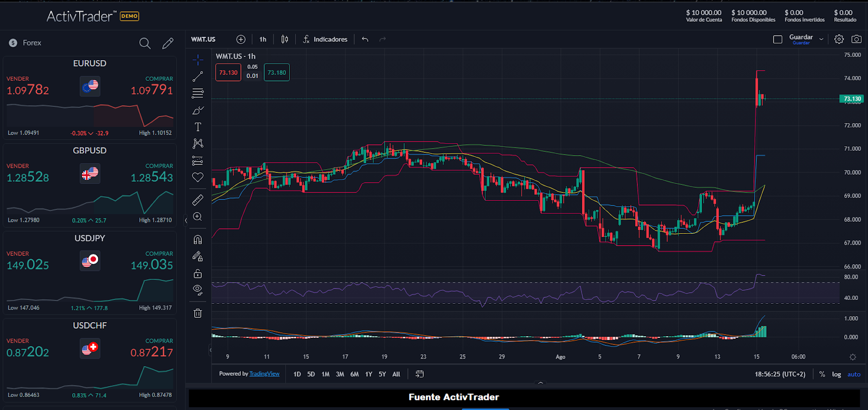Toggle log scale on the chart
The width and height of the screenshot is (868, 410).
point(837,374)
